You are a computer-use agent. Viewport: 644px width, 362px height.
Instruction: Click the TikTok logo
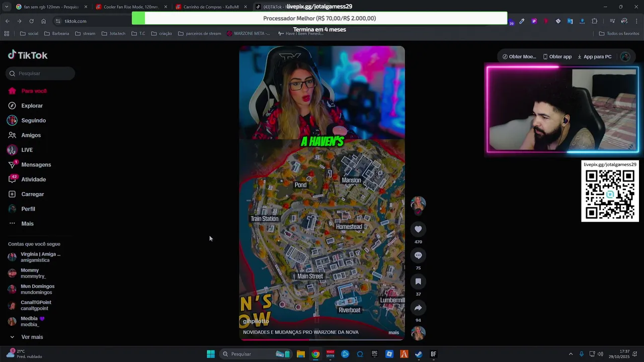point(28,55)
